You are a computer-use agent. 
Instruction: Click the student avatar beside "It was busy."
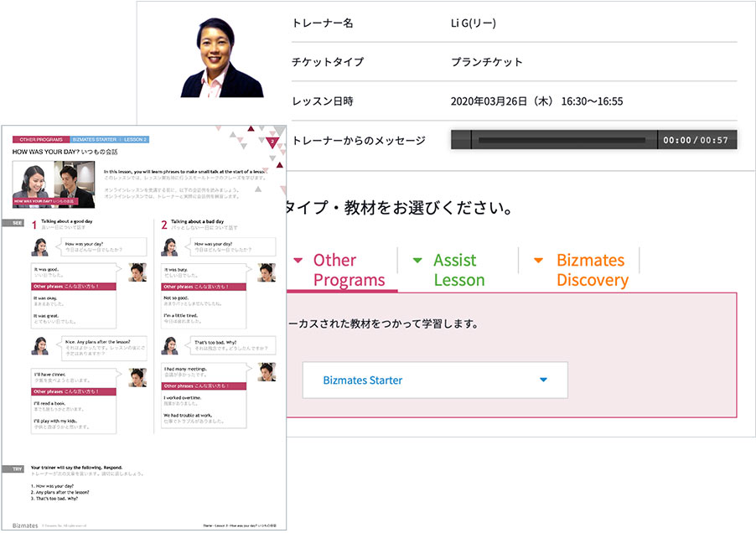[x=267, y=272]
